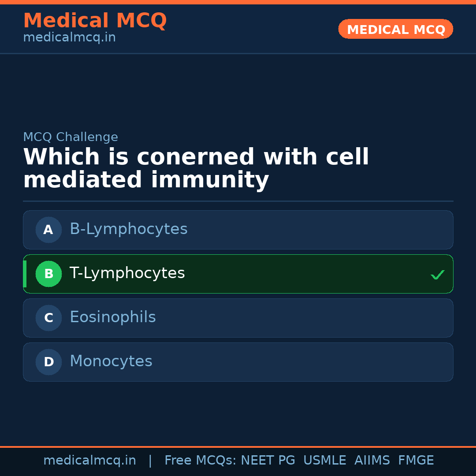Click the letter D circle badge
The width and height of the screenshot is (476, 476).
(48, 362)
